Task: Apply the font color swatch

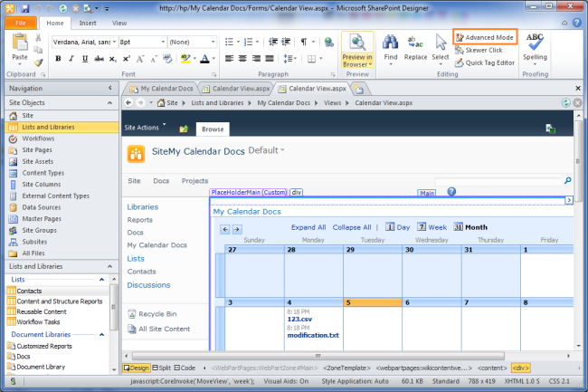Action: pos(204,59)
